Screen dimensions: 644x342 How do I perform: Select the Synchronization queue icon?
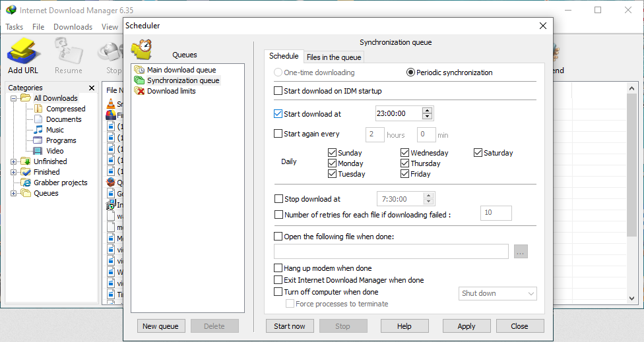click(139, 80)
